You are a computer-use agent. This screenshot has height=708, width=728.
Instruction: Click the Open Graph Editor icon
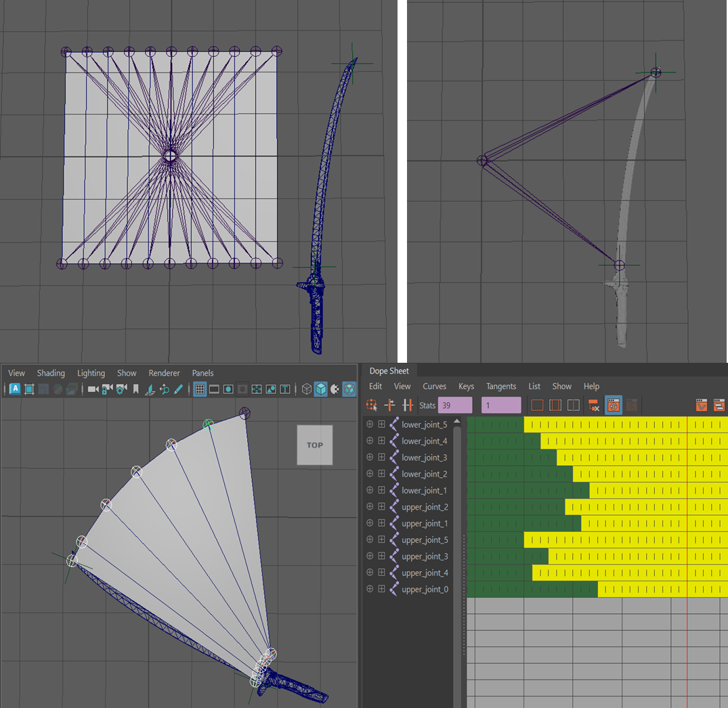[x=702, y=405]
